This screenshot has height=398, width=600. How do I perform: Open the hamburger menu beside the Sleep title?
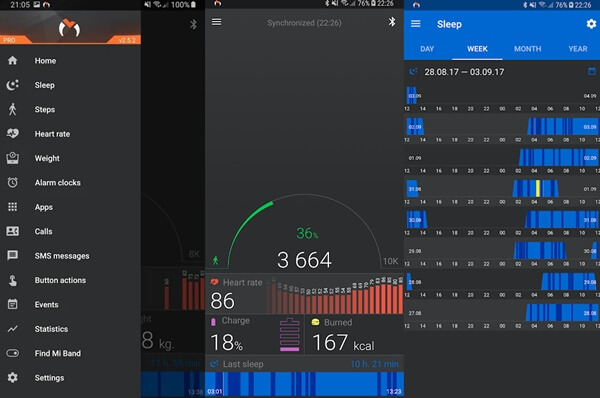416,24
